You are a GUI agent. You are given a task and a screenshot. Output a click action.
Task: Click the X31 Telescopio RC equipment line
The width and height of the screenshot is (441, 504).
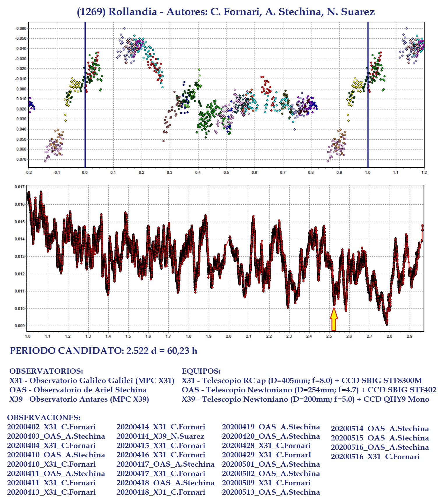pos(302,380)
